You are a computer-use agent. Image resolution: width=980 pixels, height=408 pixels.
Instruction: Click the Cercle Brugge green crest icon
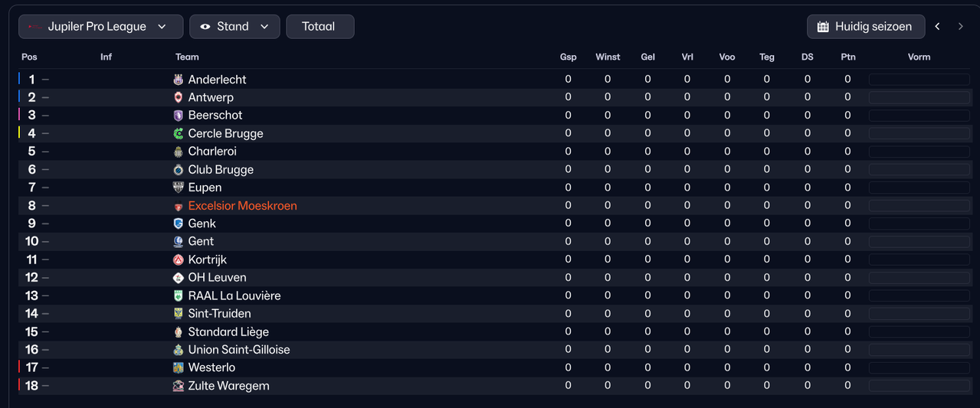179,133
